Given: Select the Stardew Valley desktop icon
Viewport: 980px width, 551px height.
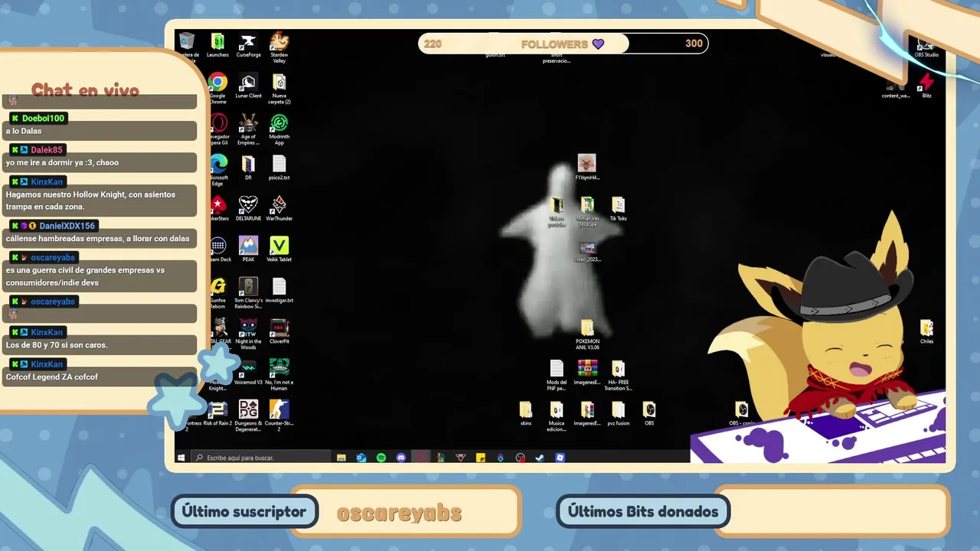Looking at the screenshot, I should point(279,47).
